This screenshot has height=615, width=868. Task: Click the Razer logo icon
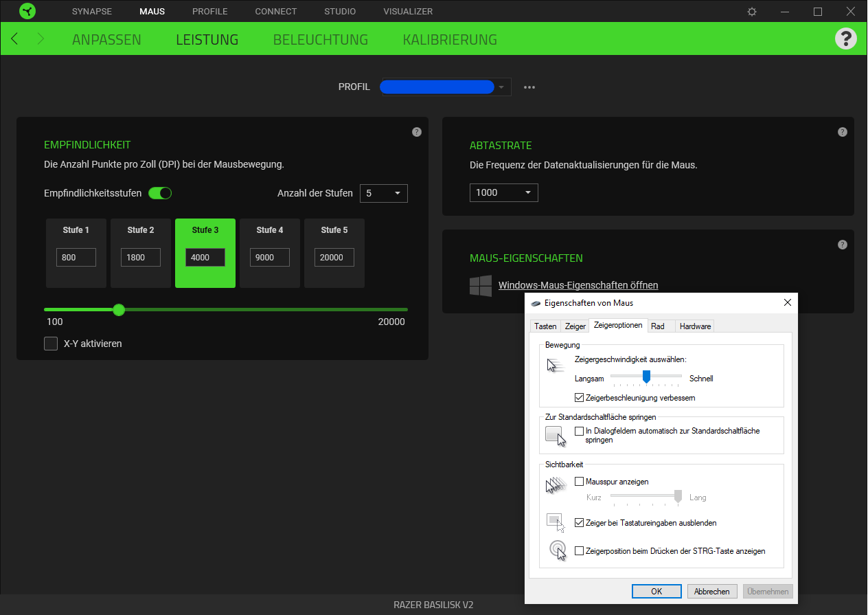[27, 11]
